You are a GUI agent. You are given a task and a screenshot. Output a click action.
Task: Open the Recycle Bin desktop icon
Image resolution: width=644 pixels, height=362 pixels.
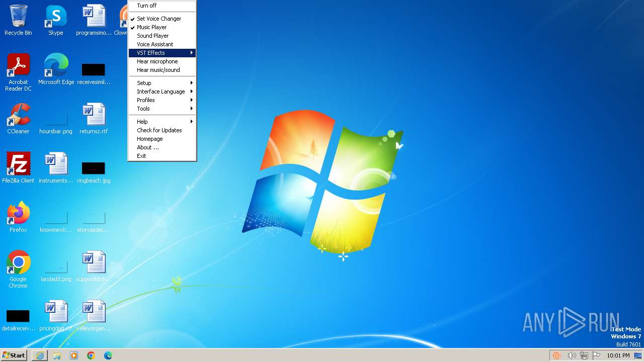coord(18,20)
